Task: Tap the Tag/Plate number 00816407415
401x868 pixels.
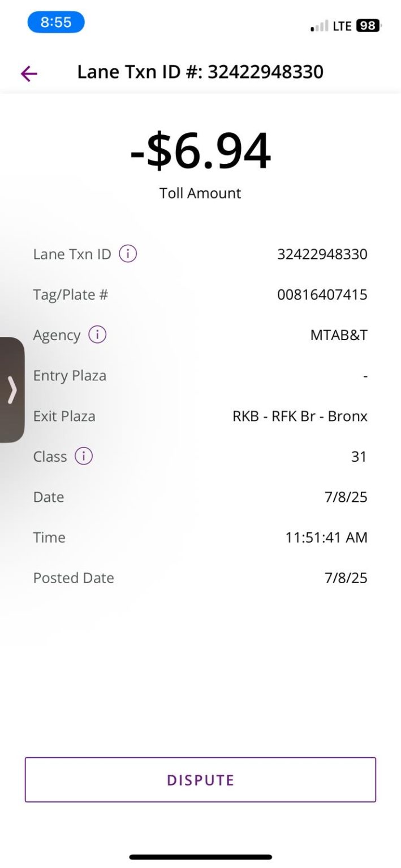Action: [x=322, y=294]
